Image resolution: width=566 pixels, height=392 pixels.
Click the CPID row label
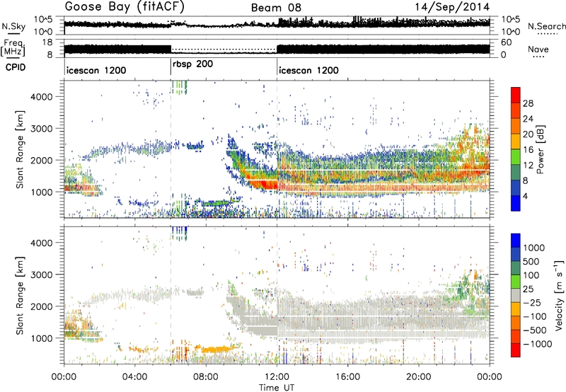16,67
